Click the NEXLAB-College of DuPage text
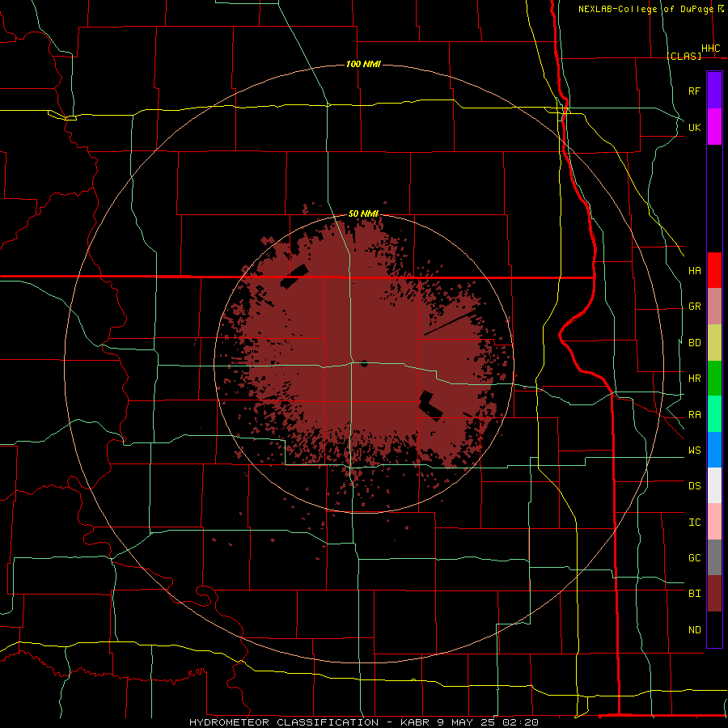728x728 pixels. coord(645,9)
